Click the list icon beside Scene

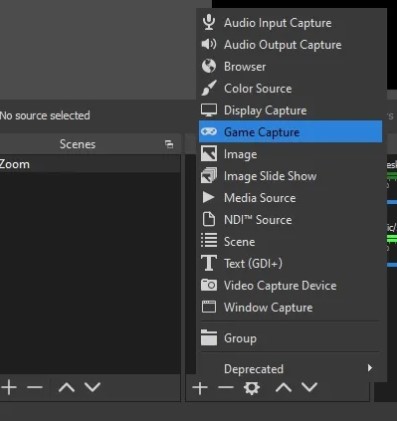point(209,241)
